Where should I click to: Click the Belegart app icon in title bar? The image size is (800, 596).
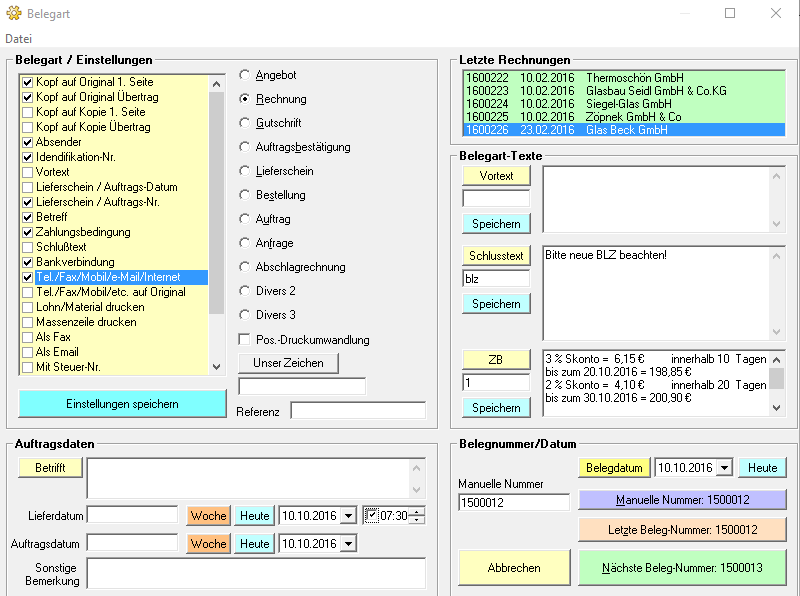pos(14,13)
